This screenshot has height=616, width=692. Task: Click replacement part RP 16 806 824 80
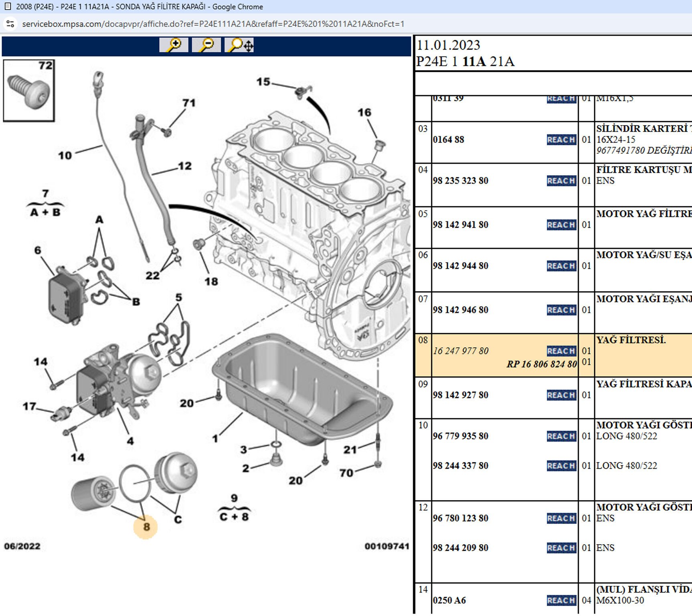[x=541, y=364]
